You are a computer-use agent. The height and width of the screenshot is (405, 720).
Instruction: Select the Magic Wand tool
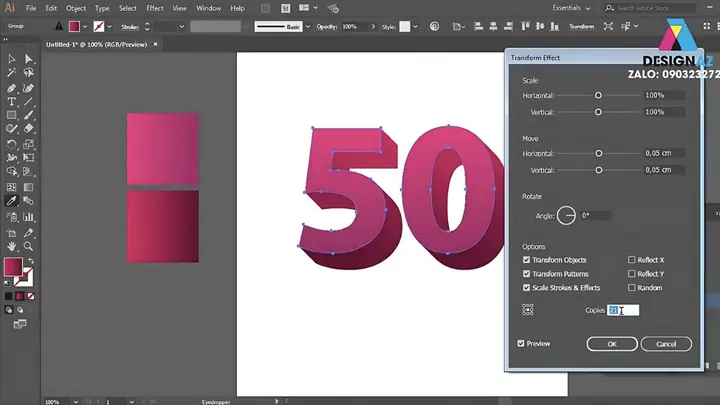tap(11, 73)
